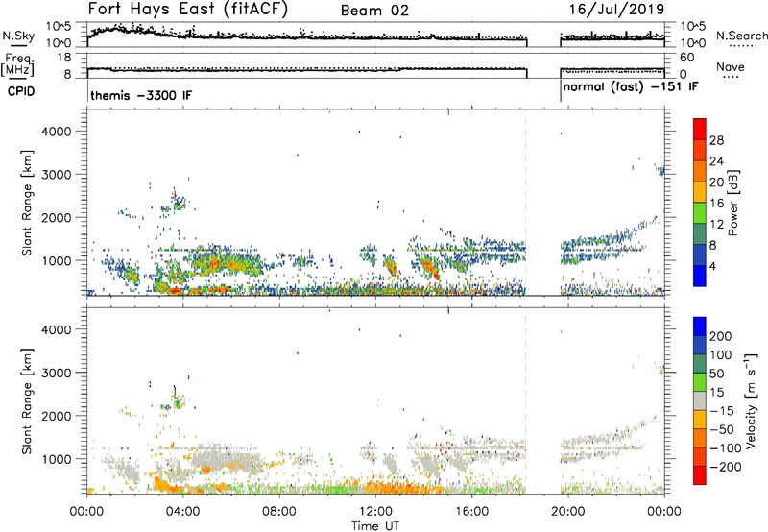The image size is (768, 532).
Task: Click the gray band of the velocity colorbar
Action: [x=700, y=400]
